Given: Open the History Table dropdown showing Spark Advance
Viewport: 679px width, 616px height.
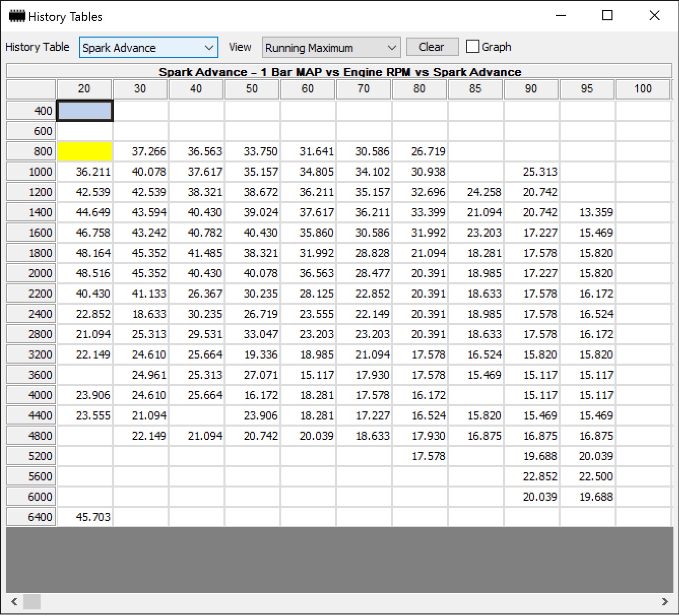Looking at the screenshot, I should point(149,47).
